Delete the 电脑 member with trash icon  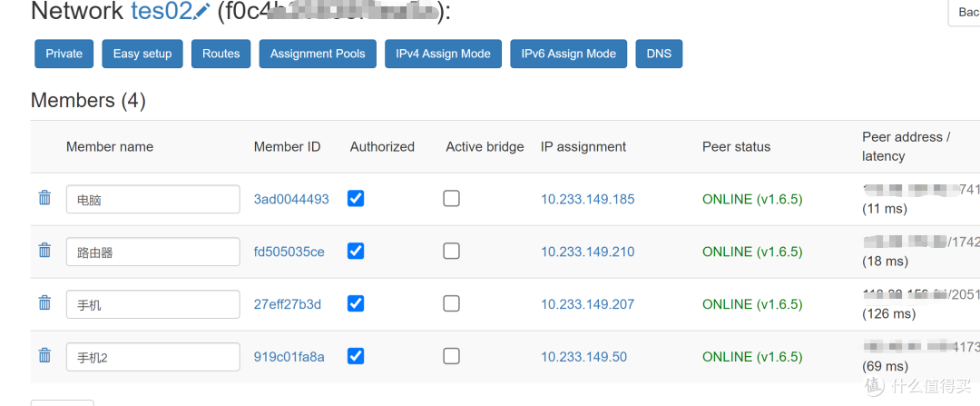(x=44, y=198)
